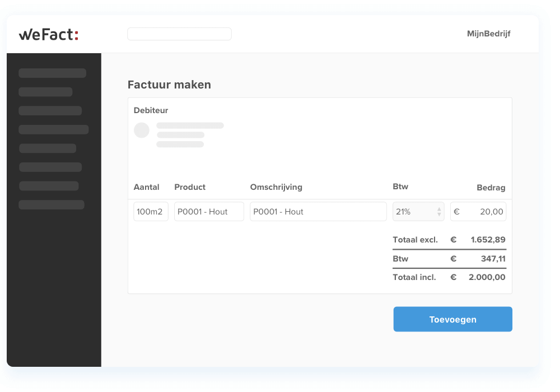560x392 pixels.
Task: Click the Debiteur avatar circle
Action: point(142,130)
